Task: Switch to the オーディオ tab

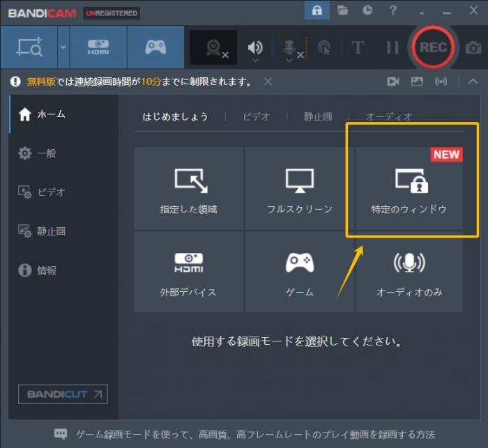Action: click(x=389, y=116)
